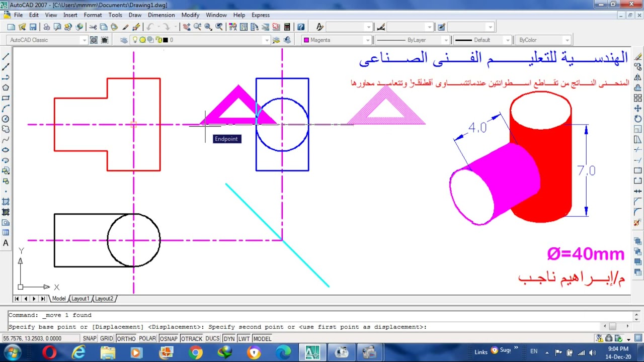Select the Line draw tool
The image size is (644, 362).
[6, 56]
